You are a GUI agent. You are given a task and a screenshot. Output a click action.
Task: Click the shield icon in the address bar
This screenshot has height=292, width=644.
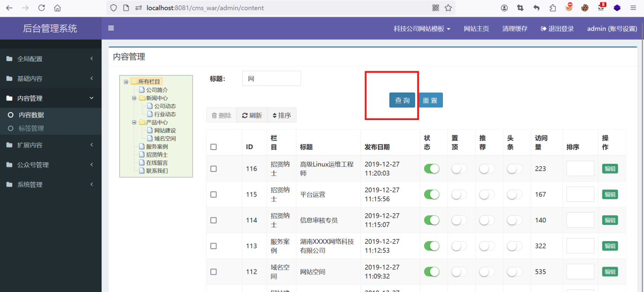pos(113,8)
